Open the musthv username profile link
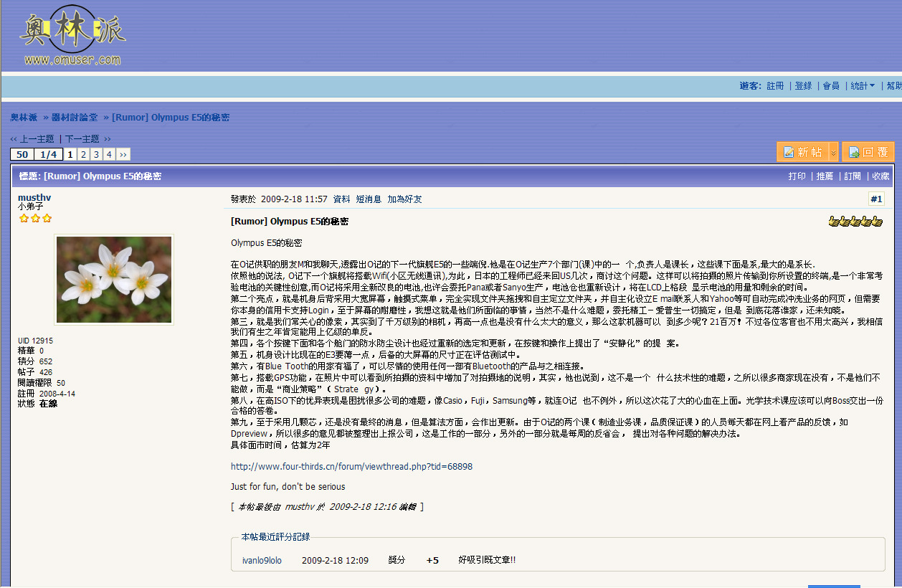902x588 pixels. pyautogui.click(x=34, y=198)
